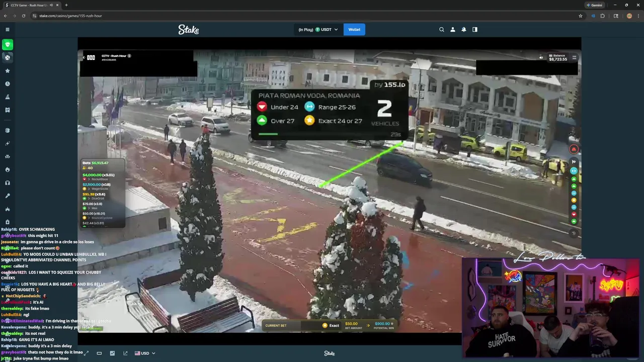Bet on Over 27 green option
This screenshot has width=644, height=362.
coord(276,121)
